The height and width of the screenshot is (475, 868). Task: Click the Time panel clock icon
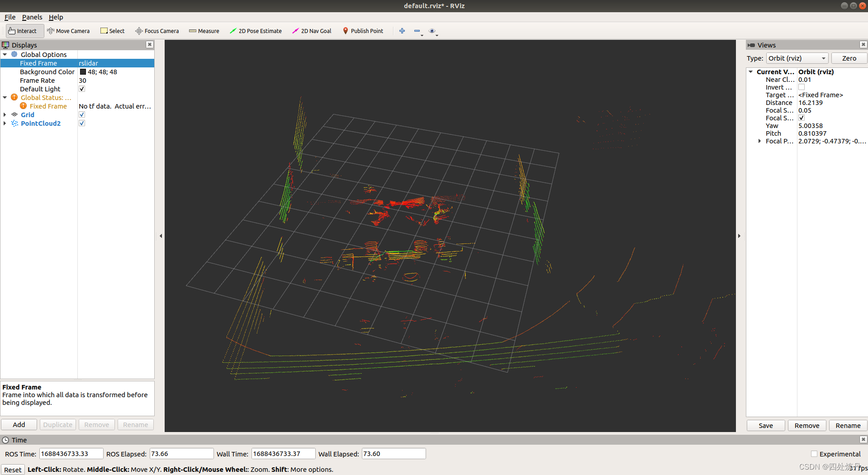click(x=5, y=440)
